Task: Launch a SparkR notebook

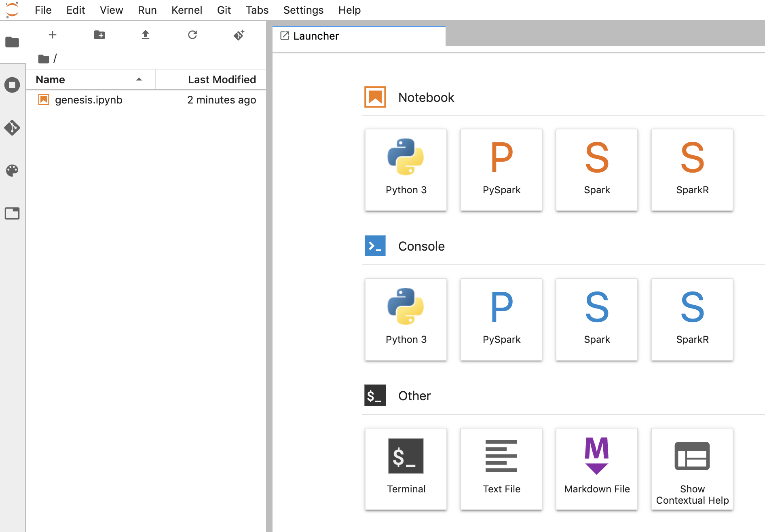Action: [x=692, y=170]
